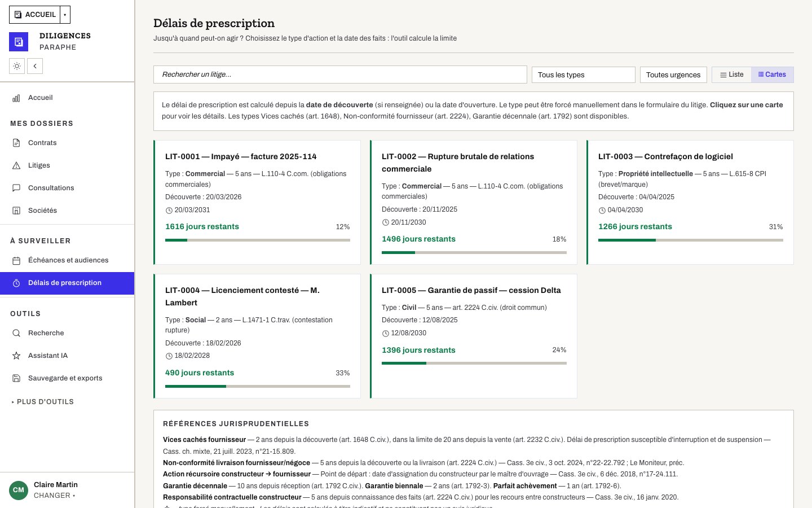This screenshot has height=508, width=812.
Task: Open Sauvegarde et exports via its disk icon
Action: click(x=16, y=378)
